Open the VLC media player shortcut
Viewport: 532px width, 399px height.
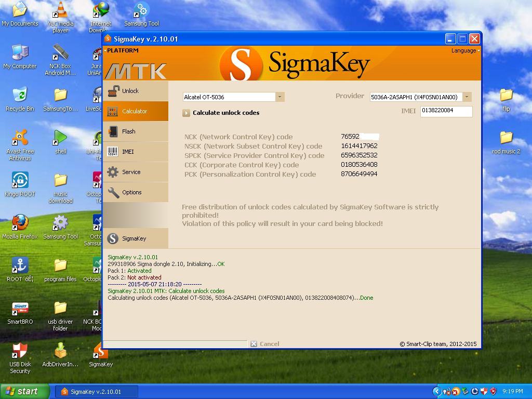tap(60, 12)
